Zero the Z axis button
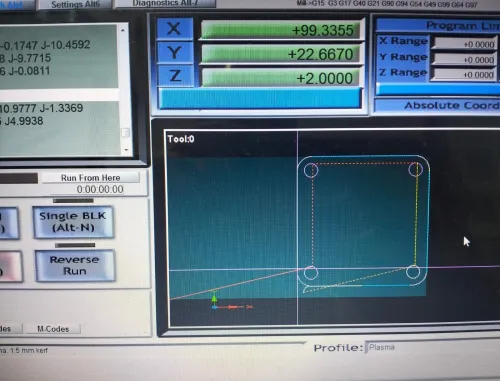Viewport: 500px width, 381px height. [x=175, y=76]
